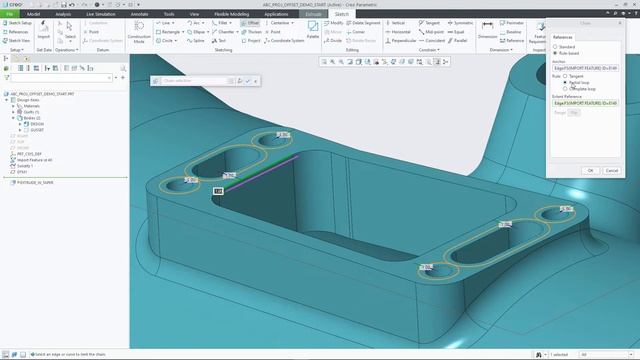The image size is (640, 360).
Task: Click the Import button in Get Data
Action: [44, 30]
